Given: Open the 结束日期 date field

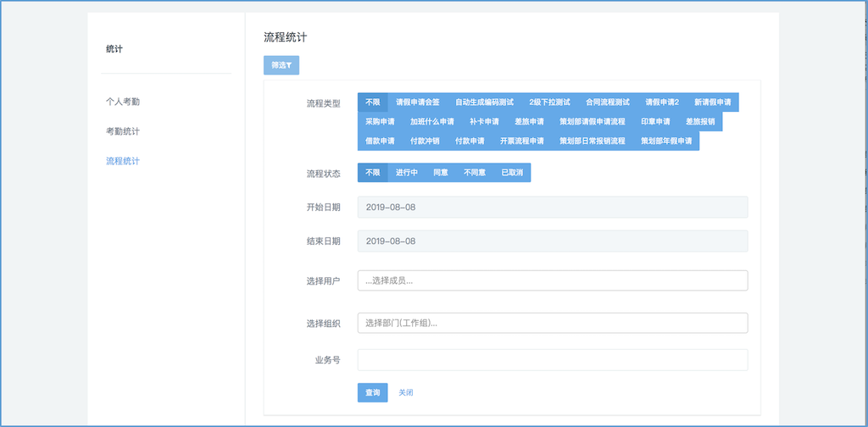Looking at the screenshot, I should pos(553,241).
